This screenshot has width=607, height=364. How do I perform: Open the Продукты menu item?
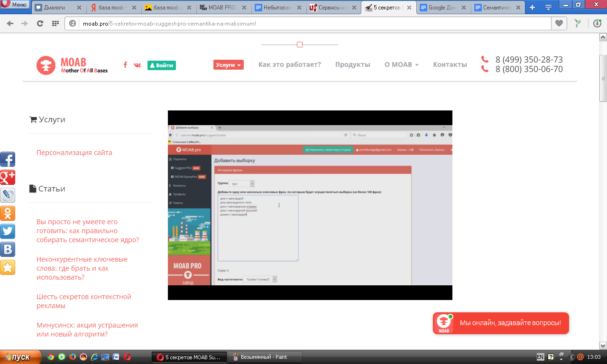(x=353, y=64)
